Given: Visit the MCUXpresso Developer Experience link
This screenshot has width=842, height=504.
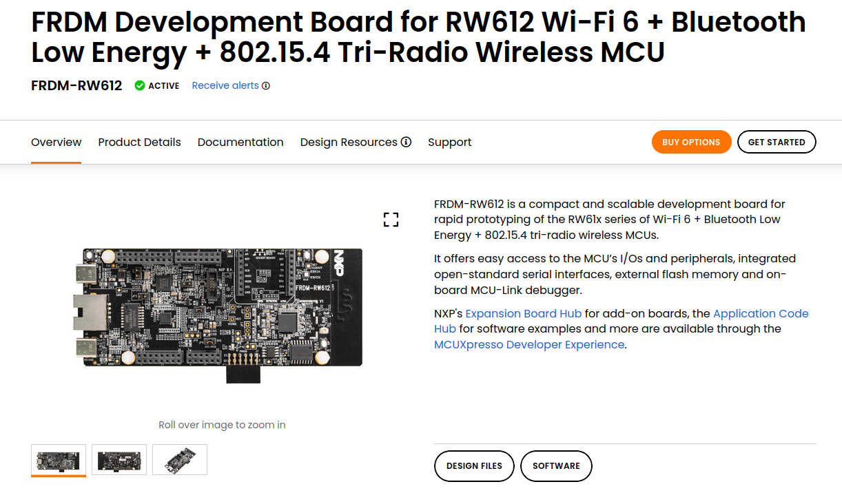Looking at the screenshot, I should click(x=529, y=344).
